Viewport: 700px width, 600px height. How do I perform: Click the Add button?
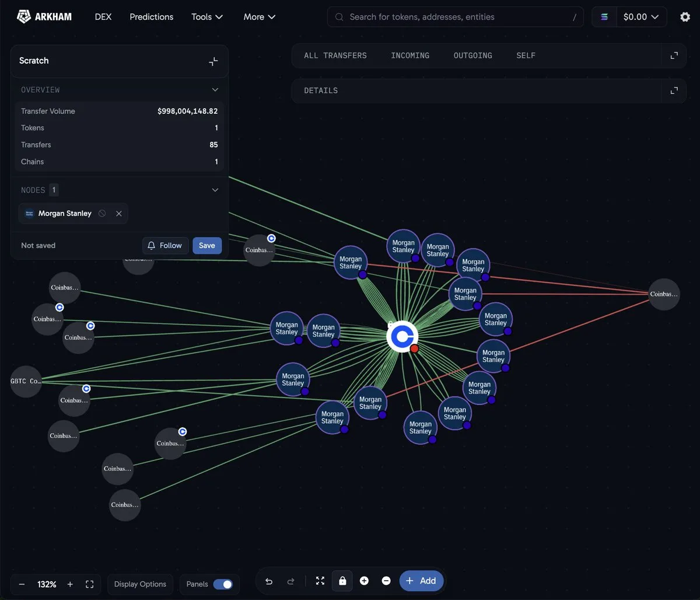tap(422, 581)
